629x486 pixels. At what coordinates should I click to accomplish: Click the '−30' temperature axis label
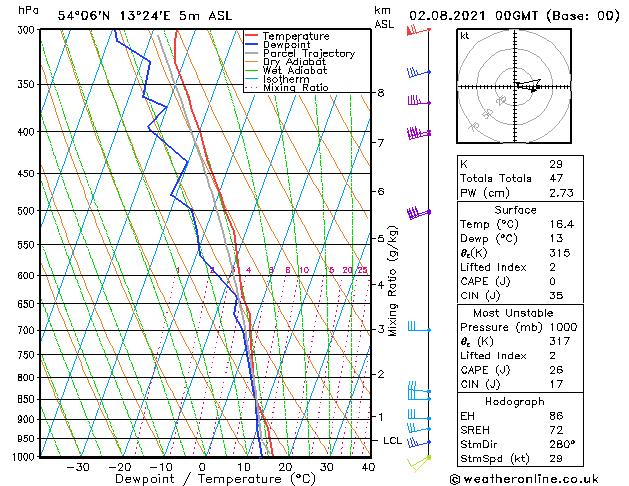(x=78, y=467)
